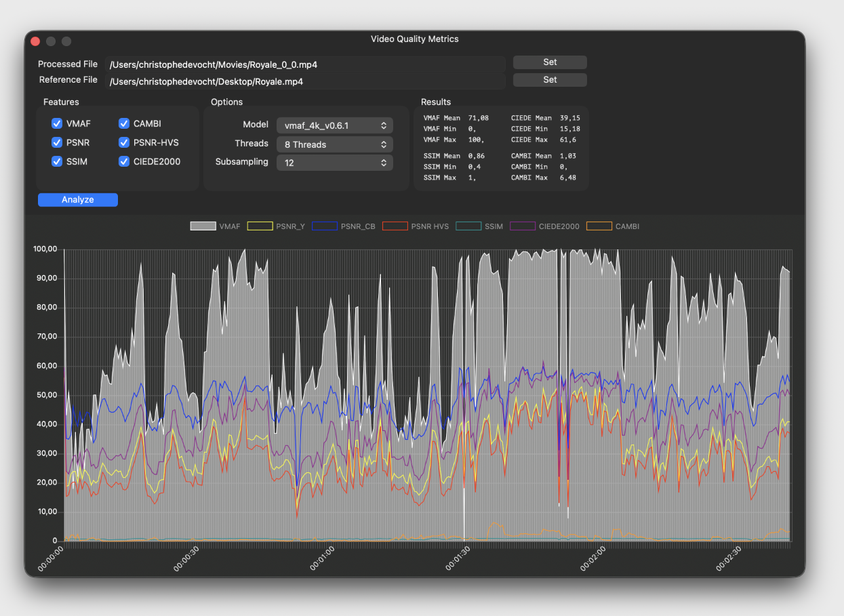Open the Model dropdown vmaf_4k_v0.6.1
Viewport: 844px width, 616px height.
(335, 125)
